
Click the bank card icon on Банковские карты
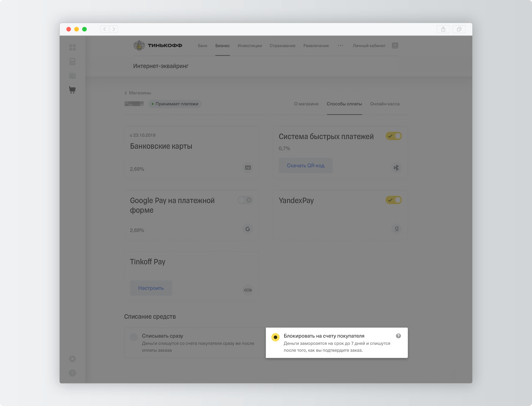coord(248,168)
